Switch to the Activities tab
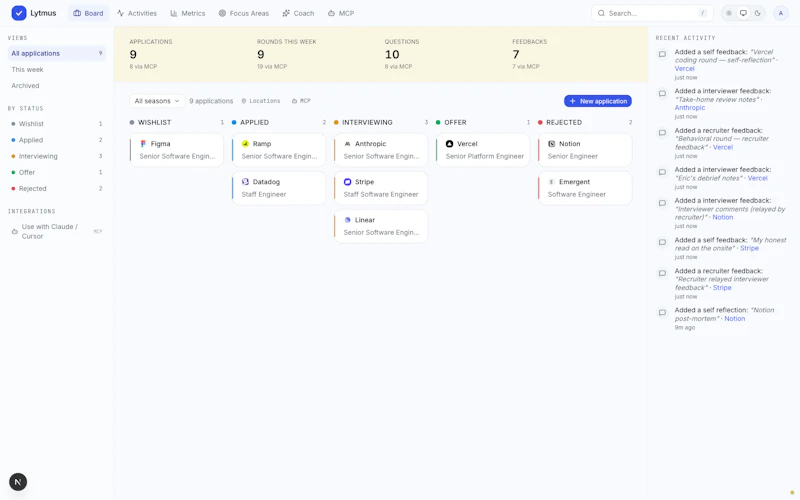Screen dimensions: 800x500 [137, 13]
